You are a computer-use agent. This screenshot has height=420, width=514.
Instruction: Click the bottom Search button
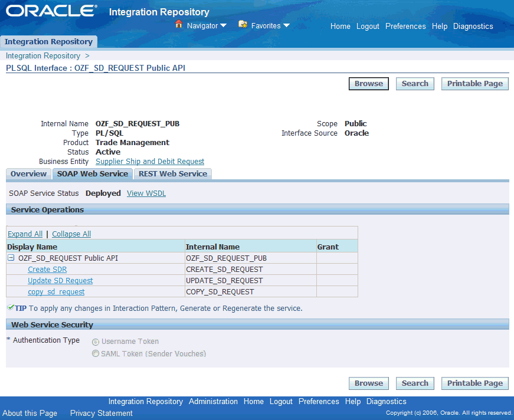pos(415,383)
